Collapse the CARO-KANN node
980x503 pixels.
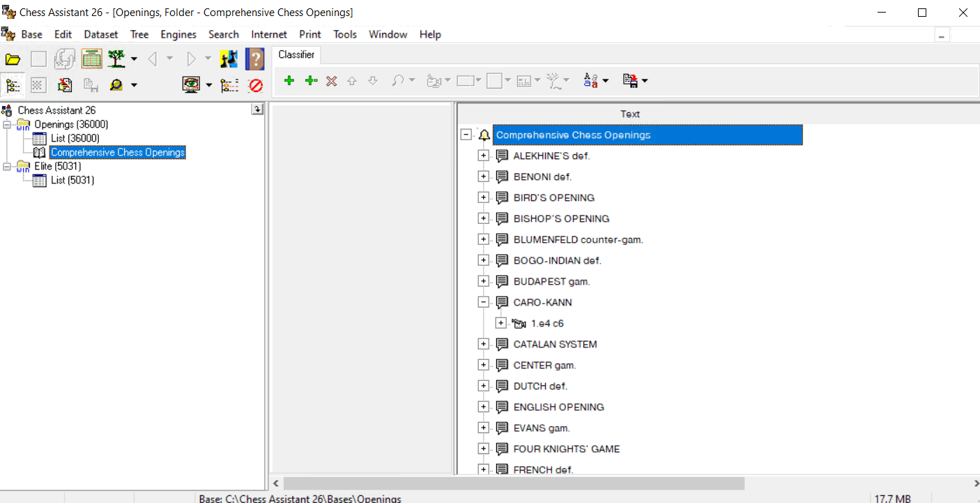(x=483, y=302)
